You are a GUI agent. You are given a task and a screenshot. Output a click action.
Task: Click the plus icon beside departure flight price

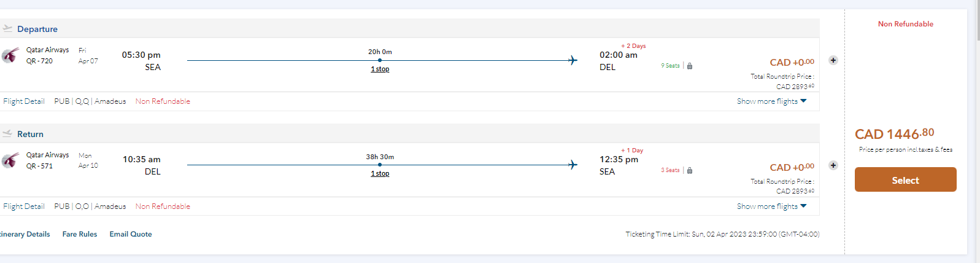(x=833, y=60)
